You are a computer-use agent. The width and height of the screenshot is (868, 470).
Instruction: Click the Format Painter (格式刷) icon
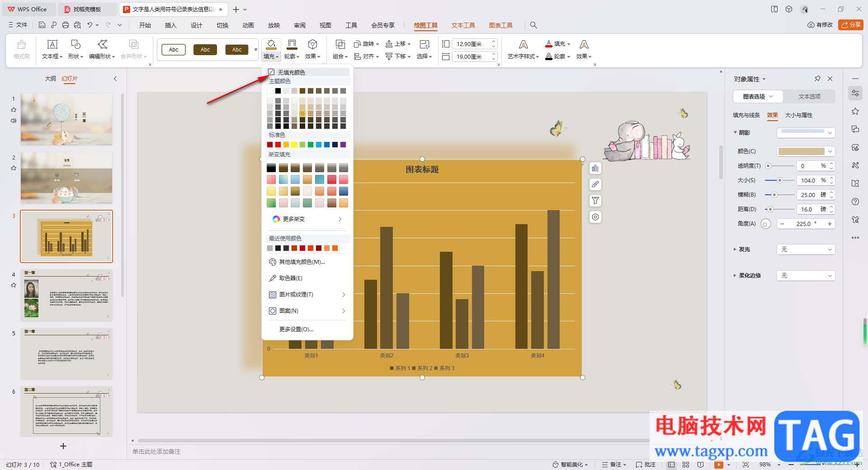pyautogui.click(x=21, y=44)
